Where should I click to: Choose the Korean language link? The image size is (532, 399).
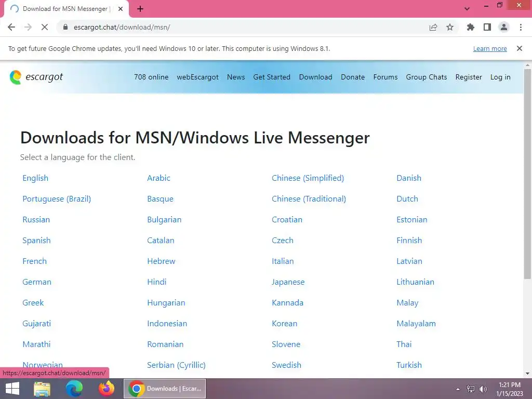[284, 323]
